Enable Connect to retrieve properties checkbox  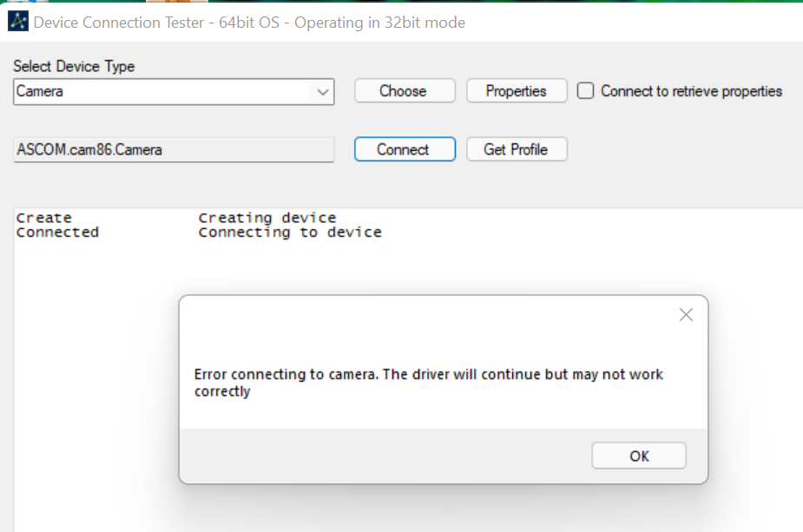coord(586,91)
